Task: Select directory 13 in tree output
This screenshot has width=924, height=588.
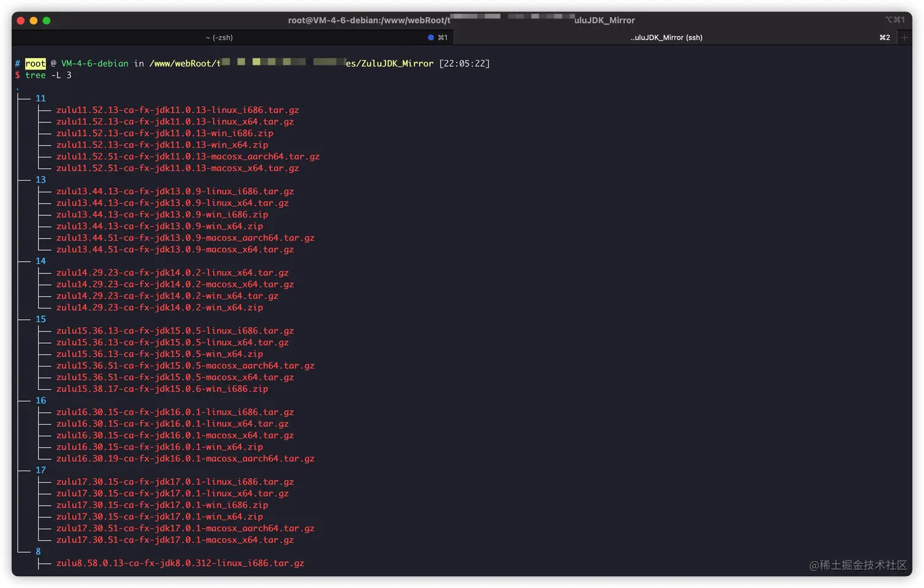Action: pos(40,180)
